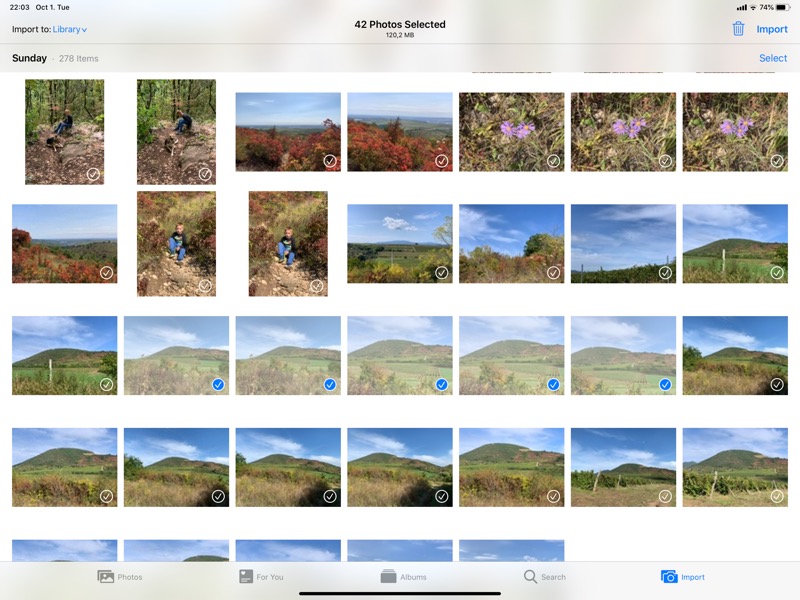Viewport: 800px width, 600px height.
Task: Tap Select for the Sunday group
Action: tap(772, 58)
